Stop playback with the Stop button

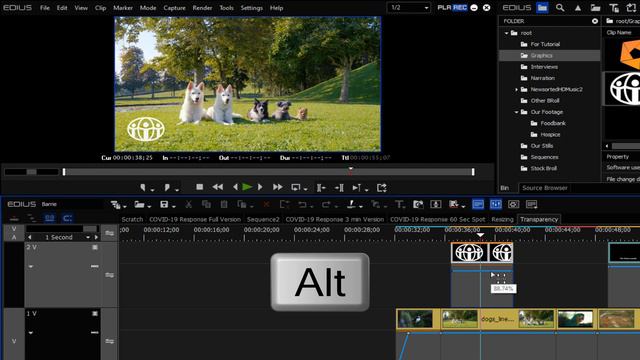pyautogui.click(x=200, y=187)
